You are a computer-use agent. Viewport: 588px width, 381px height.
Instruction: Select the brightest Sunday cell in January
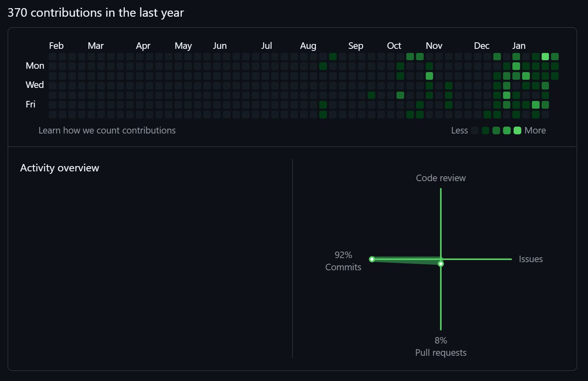[x=545, y=57]
